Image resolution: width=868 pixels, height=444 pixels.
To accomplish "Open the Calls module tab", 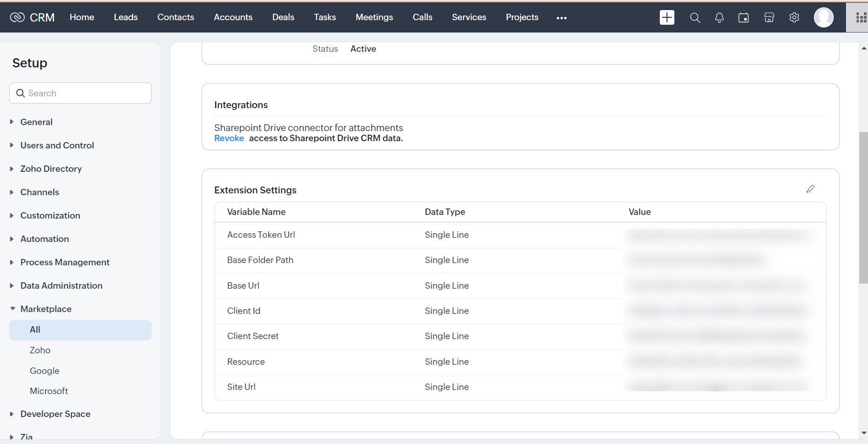I will coord(422,17).
